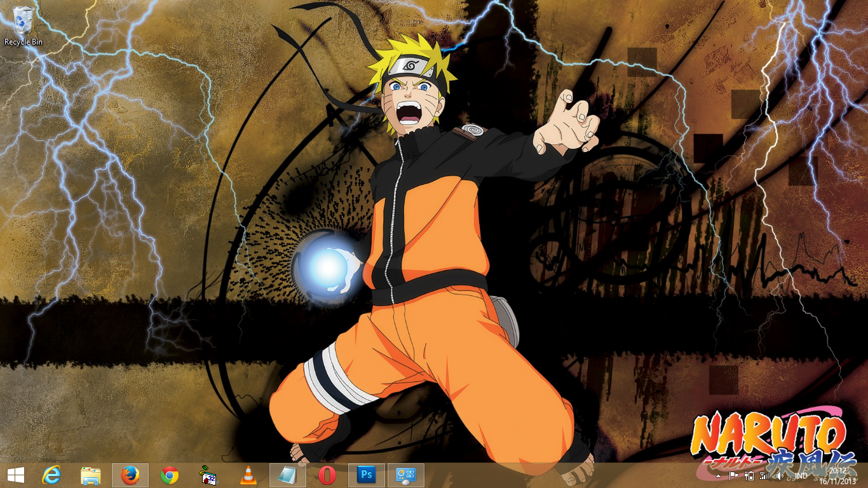The image size is (868, 488).
Task: Open File Explorer from the taskbar
Action: click(91, 475)
